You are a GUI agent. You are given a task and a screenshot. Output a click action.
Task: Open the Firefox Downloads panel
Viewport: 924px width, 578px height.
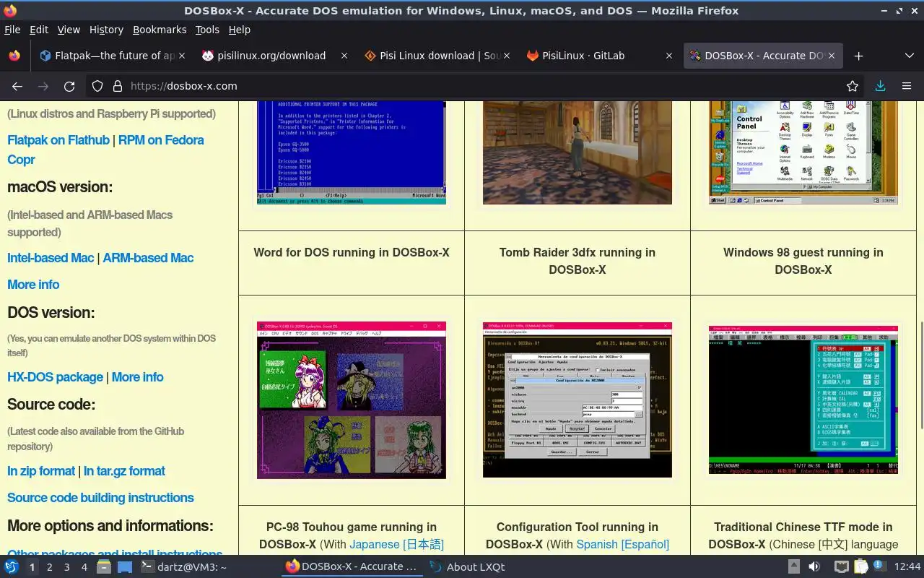[880, 86]
